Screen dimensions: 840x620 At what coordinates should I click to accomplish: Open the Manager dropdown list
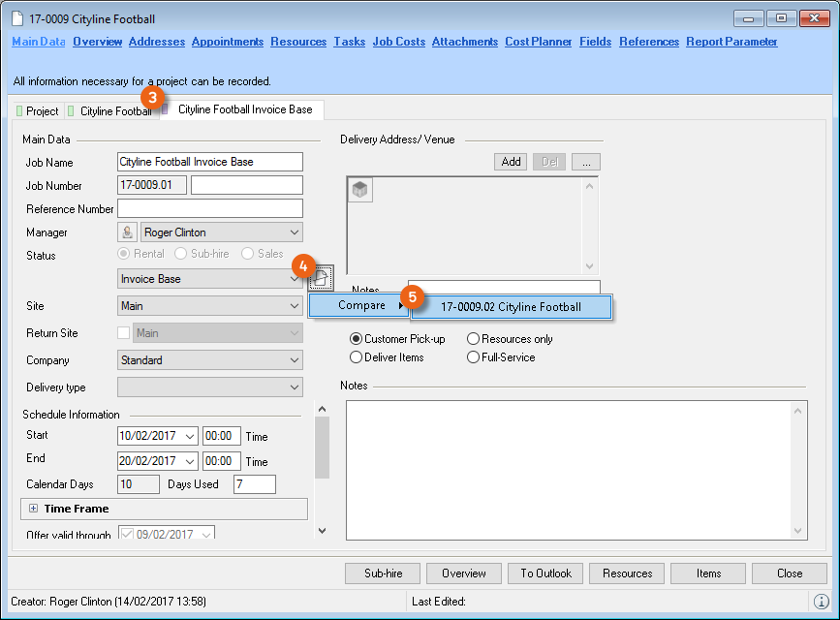click(295, 232)
